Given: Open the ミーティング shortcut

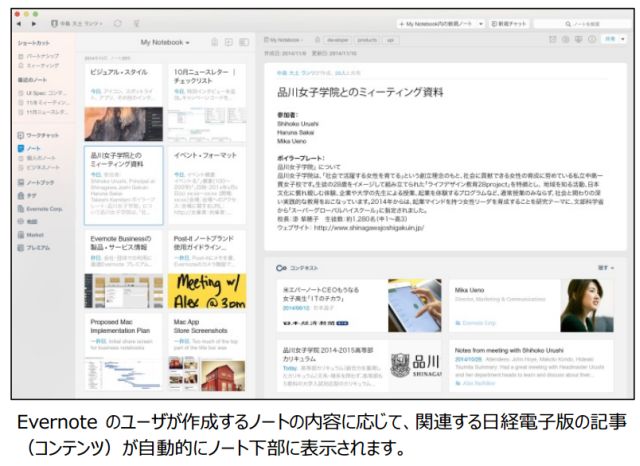Looking at the screenshot, I should (39, 65).
